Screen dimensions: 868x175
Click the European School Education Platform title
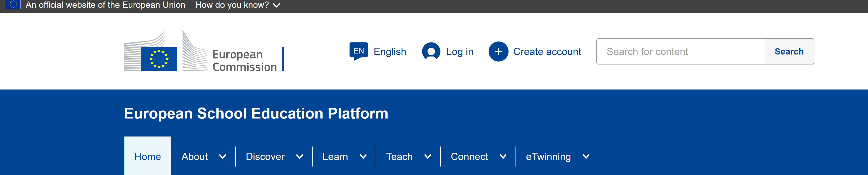pos(256,113)
